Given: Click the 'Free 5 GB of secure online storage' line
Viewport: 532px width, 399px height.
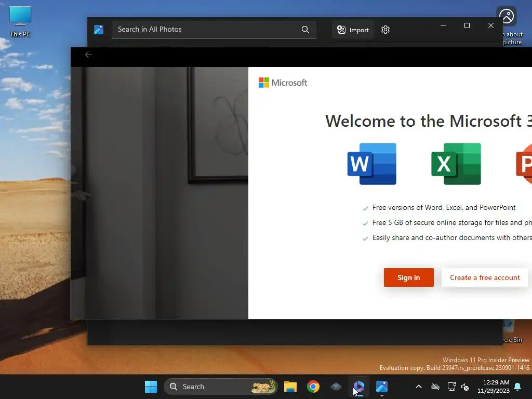Looking at the screenshot, I should pyautogui.click(x=452, y=222).
